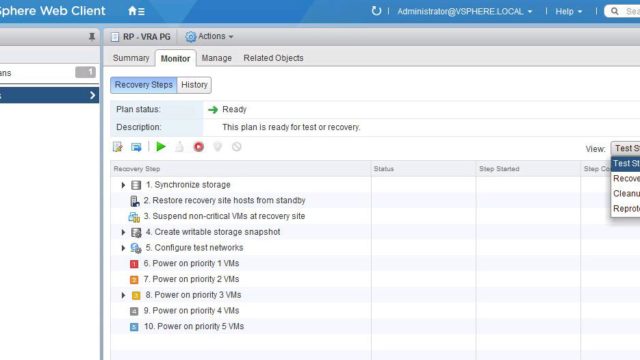The height and width of the screenshot is (360, 640).
Task: Choose Cleanup Steps option in View dropdown
Action: pyautogui.click(x=626, y=194)
